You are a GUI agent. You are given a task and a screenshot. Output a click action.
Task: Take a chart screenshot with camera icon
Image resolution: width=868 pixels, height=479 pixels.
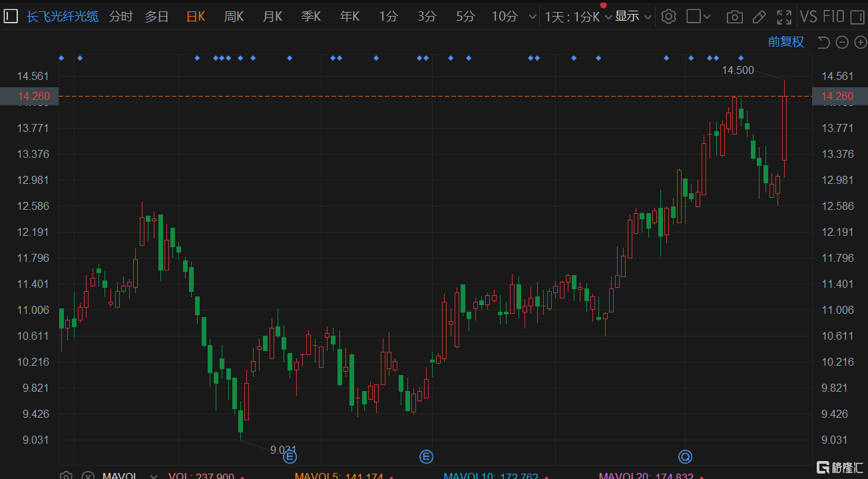click(734, 17)
